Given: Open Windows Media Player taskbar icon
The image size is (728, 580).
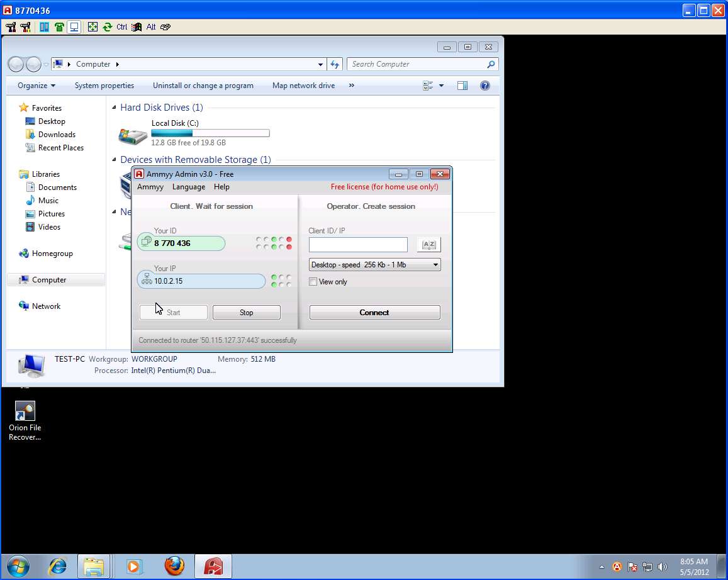Looking at the screenshot, I should pos(134,567).
